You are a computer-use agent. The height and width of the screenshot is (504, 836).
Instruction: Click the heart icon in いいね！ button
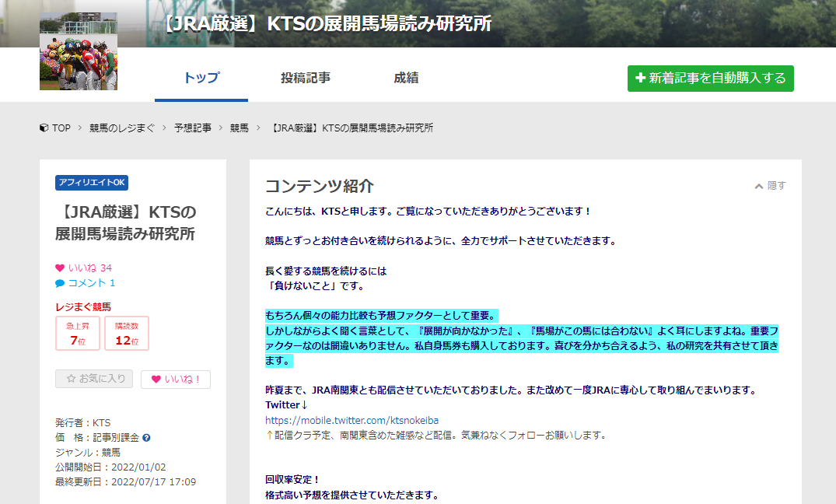[x=156, y=380]
